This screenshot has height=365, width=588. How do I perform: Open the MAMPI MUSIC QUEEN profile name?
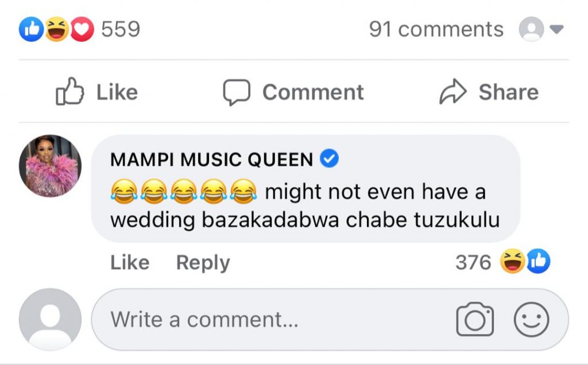(211, 160)
